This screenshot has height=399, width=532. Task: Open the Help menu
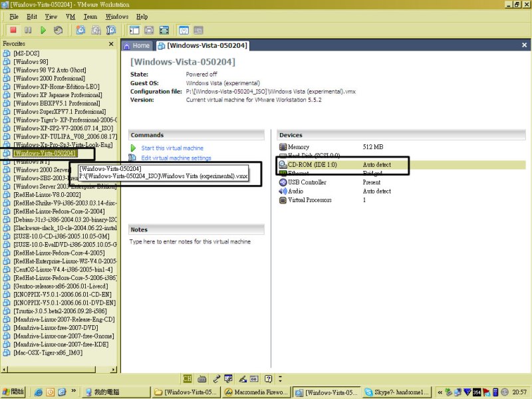coord(142,16)
